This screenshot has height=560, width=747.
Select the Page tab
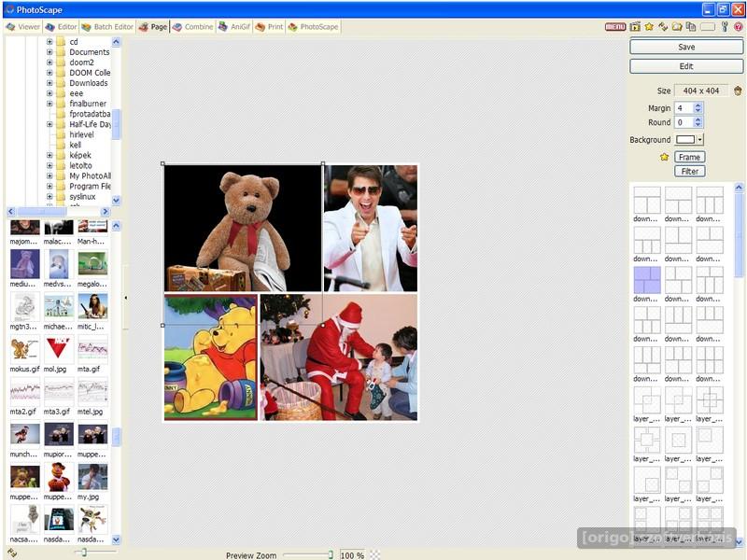click(153, 27)
